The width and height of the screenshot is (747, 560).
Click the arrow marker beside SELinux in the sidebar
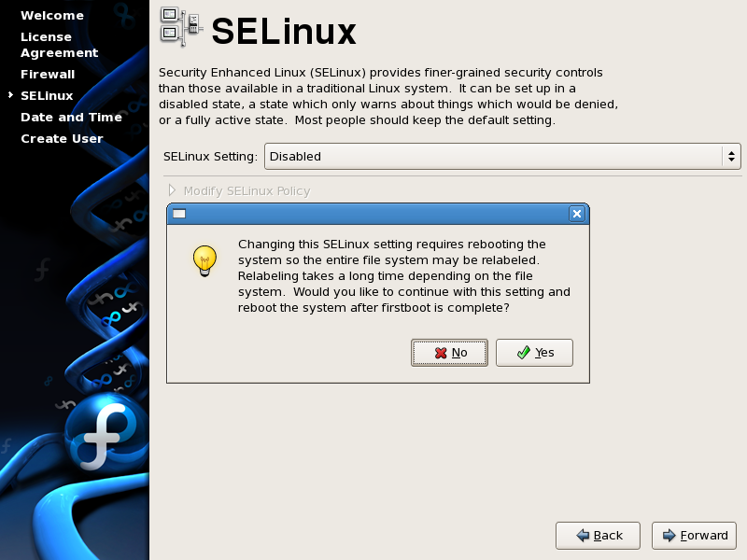click(10, 95)
